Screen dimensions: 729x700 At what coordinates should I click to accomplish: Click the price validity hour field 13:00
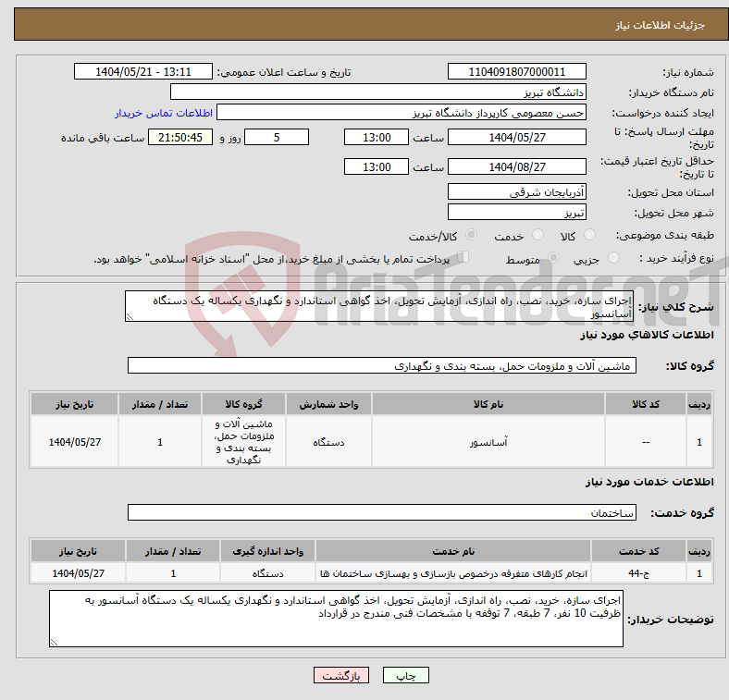click(x=377, y=166)
